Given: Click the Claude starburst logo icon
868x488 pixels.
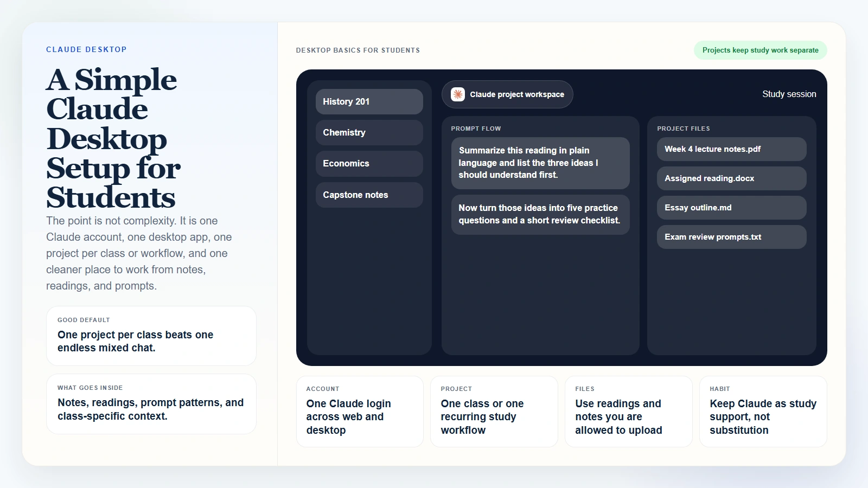Looking at the screenshot, I should (x=458, y=94).
